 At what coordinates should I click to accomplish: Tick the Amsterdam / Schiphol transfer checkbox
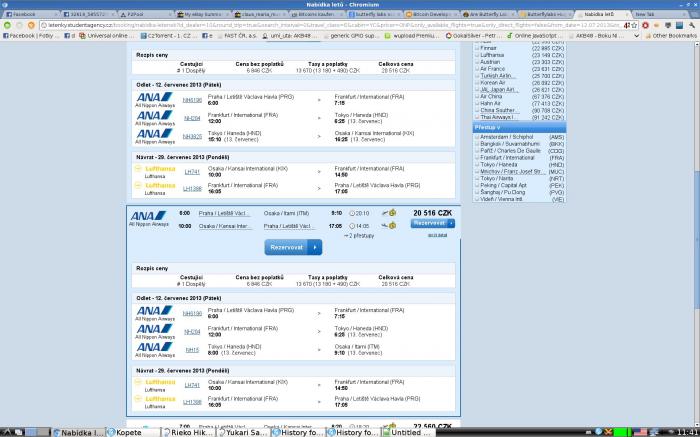click(477, 137)
